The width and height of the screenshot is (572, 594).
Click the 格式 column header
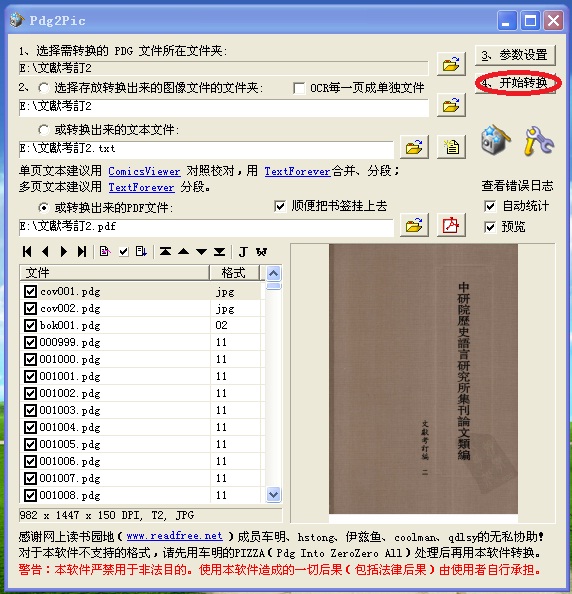234,273
